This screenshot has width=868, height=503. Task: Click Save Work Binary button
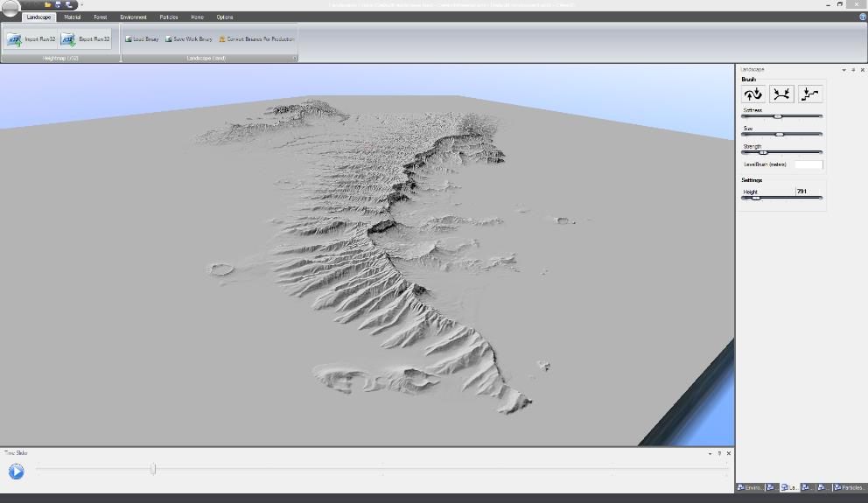pyautogui.click(x=189, y=39)
